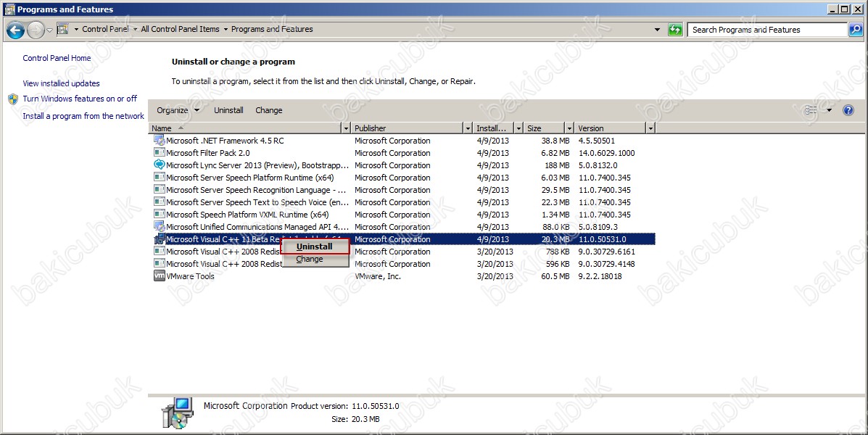Open Install a program from the network

click(83, 116)
